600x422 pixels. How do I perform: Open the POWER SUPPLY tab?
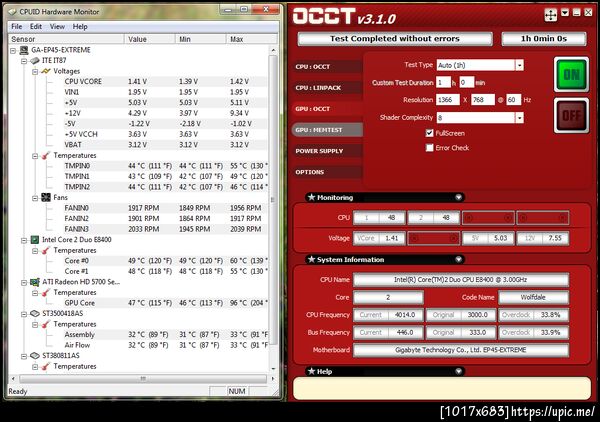point(328,151)
